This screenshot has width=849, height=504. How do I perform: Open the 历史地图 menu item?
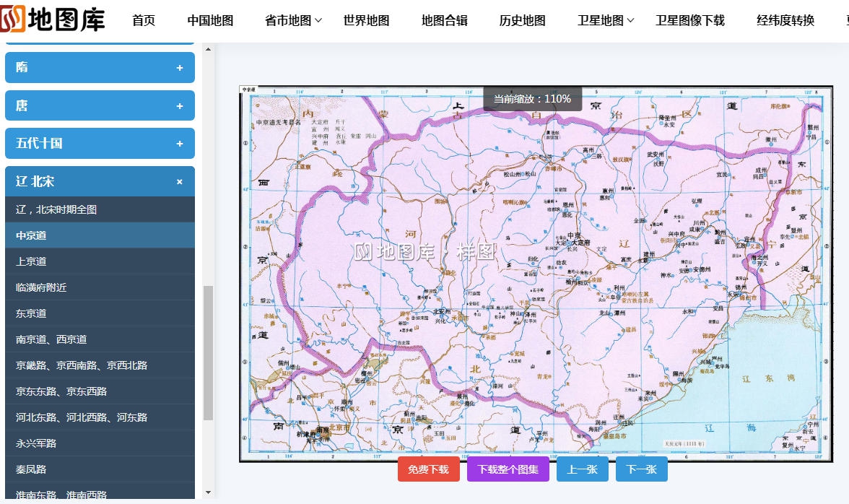point(522,20)
